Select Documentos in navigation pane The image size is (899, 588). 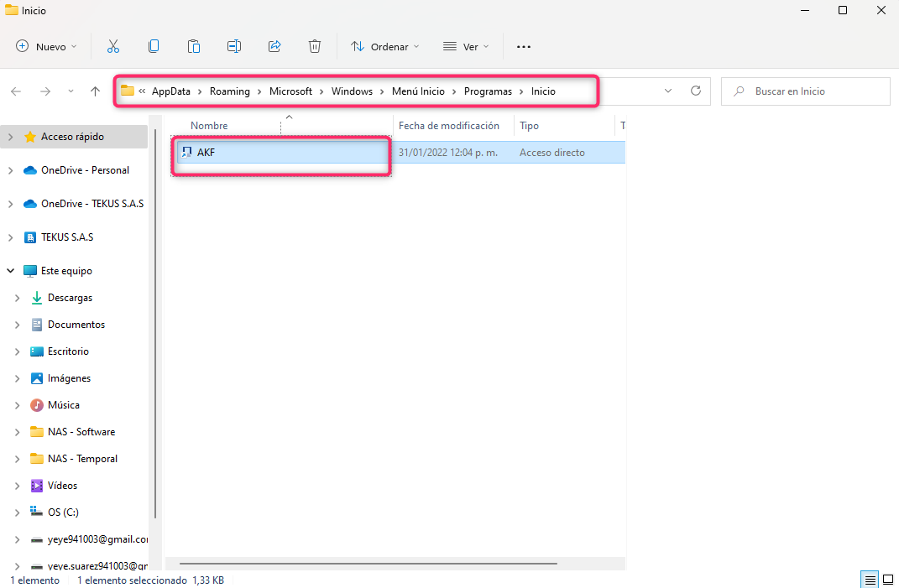76,325
